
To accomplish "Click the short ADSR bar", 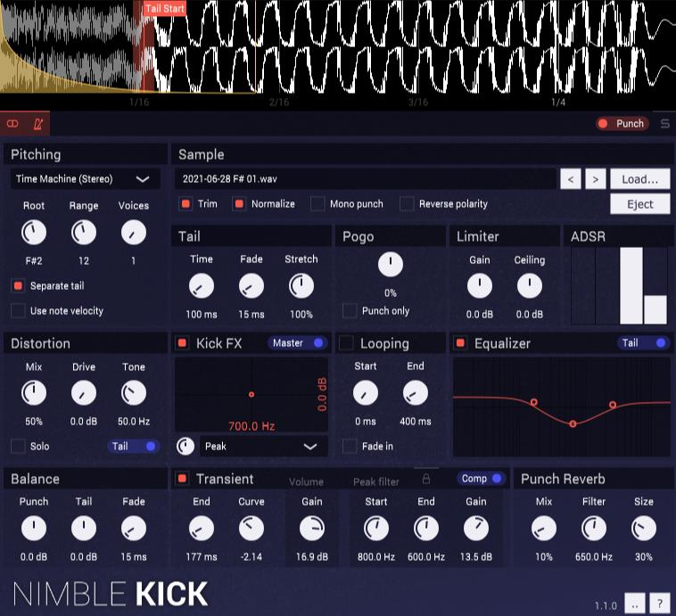I will click(655, 310).
